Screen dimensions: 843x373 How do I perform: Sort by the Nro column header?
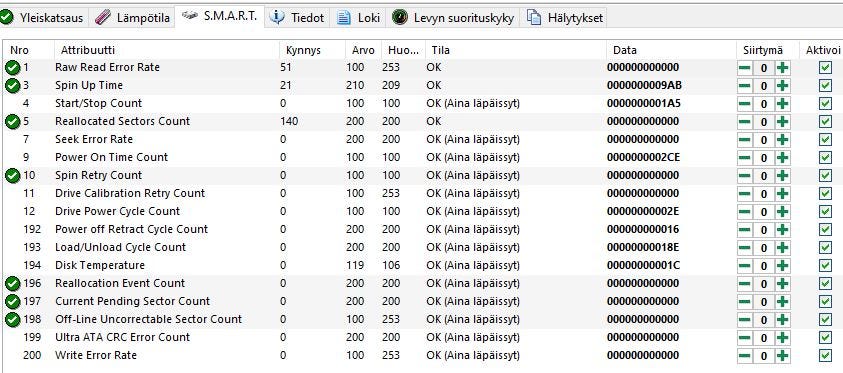(28, 50)
